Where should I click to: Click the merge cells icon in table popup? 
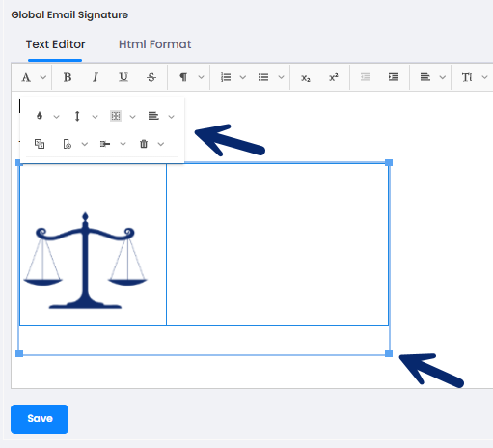click(x=40, y=144)
